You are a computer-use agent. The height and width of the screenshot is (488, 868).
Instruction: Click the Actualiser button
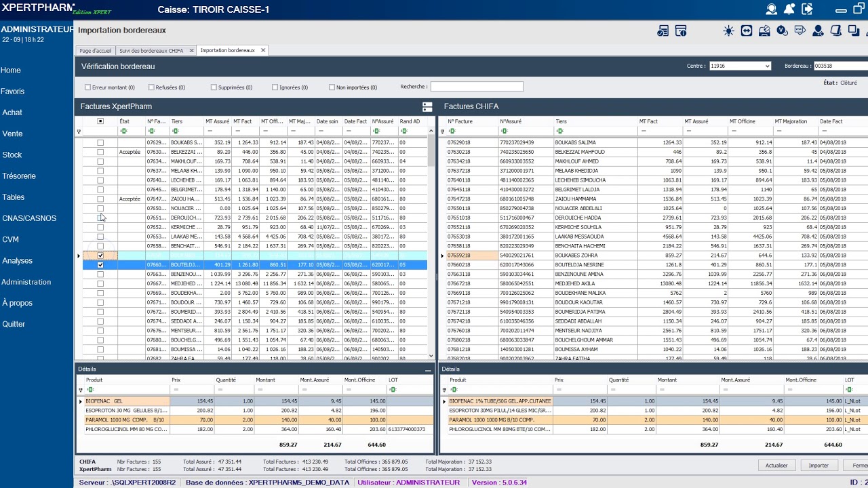(x=776, y=466)
